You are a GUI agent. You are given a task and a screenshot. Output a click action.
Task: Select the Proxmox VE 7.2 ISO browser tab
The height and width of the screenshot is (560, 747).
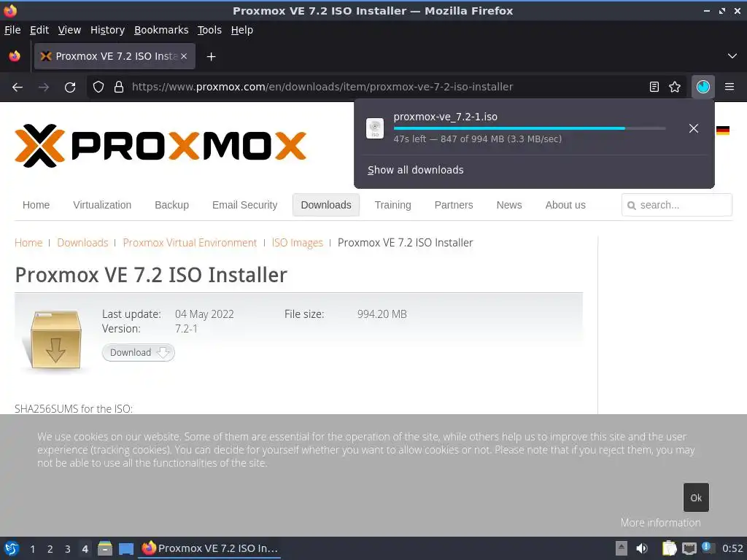115,56
